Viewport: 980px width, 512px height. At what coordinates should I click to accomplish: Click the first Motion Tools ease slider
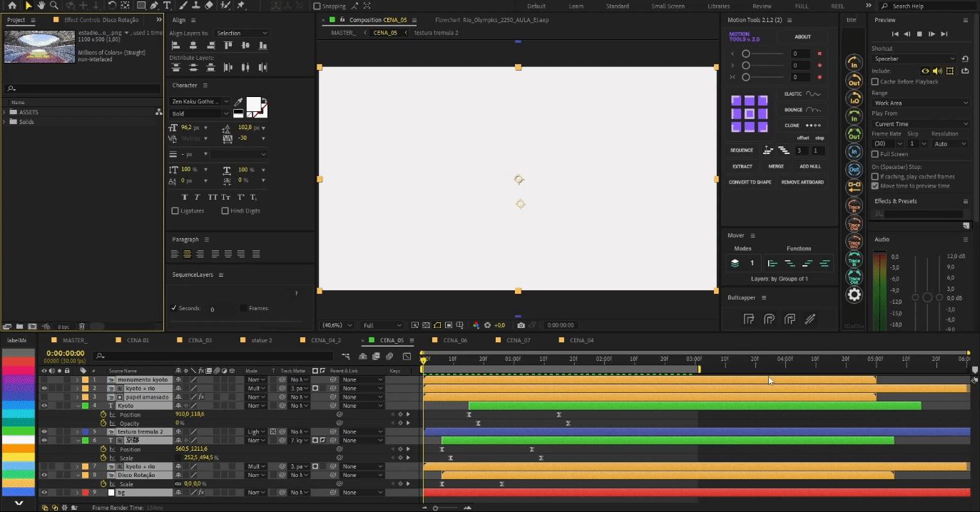[x=762, y=53]
